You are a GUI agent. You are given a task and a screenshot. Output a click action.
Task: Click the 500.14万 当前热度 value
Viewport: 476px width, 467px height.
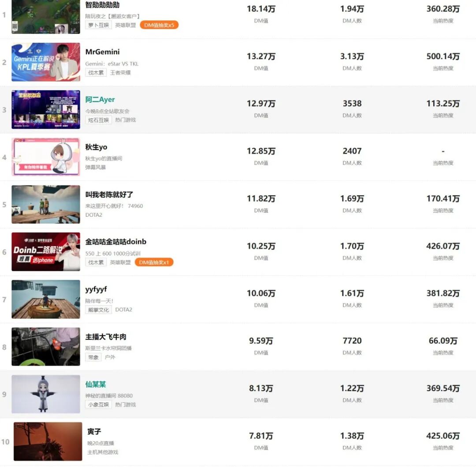pyautogui.click(x=443, y=56)
